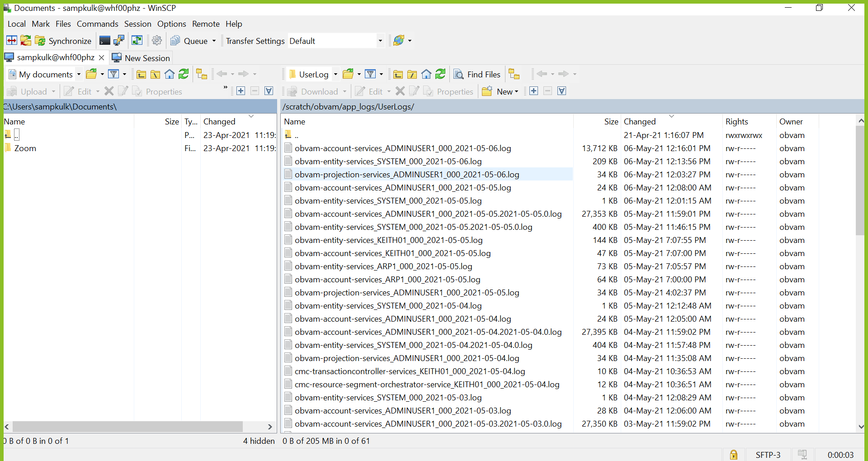868x461 pixels.
Task: Click the remote panel Select Files plus icon
Action: pos(534,91)
